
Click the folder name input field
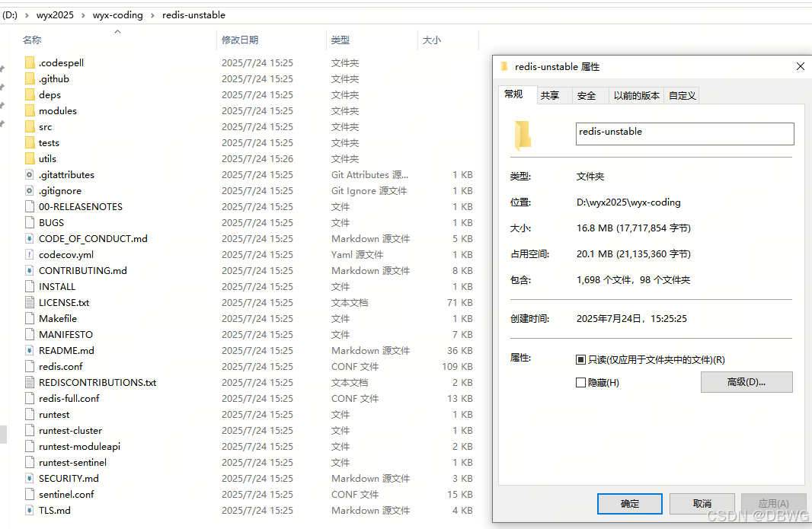coord(685,134)
